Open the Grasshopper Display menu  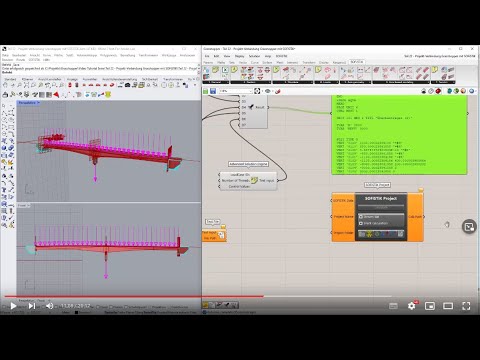coord(240,56)
